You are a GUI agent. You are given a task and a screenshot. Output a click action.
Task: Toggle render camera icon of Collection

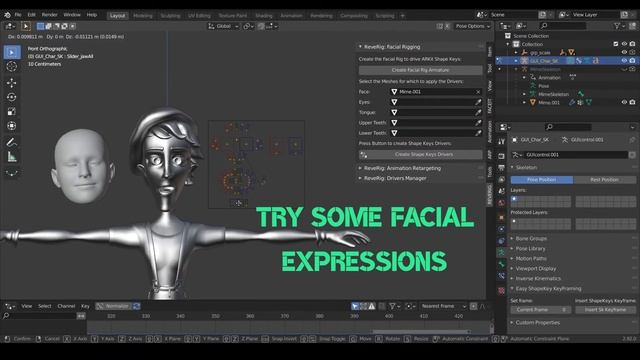632,44
